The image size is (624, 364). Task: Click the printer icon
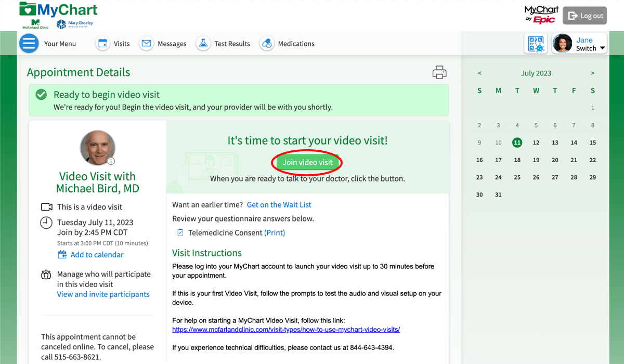tap(439, 73)
